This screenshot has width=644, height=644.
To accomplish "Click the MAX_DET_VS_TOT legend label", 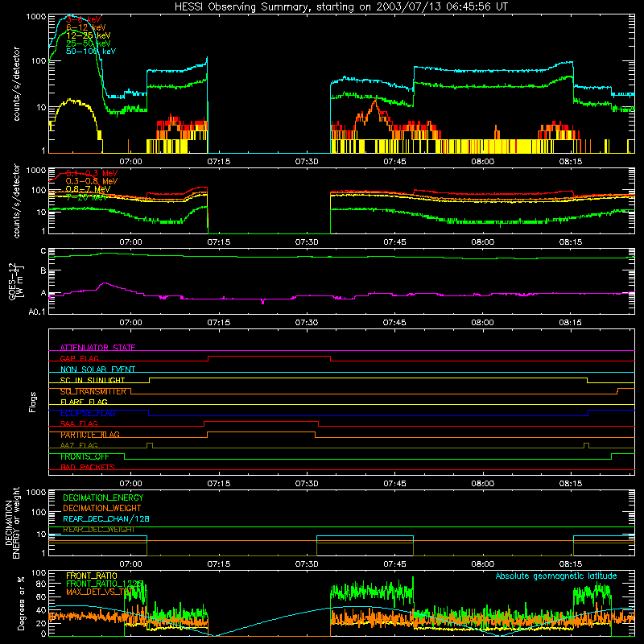I will (x=99, y=592).
